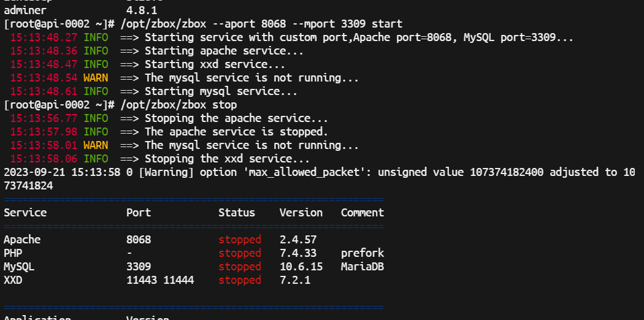Click the Apache port number 8068 in table
644x320 pixels.
pos(139,240)
